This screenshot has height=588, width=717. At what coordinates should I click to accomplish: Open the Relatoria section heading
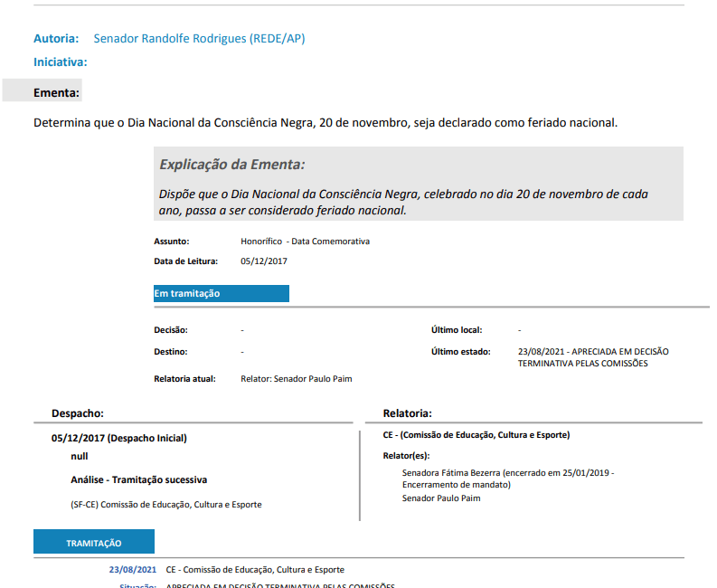pos(407,413)
